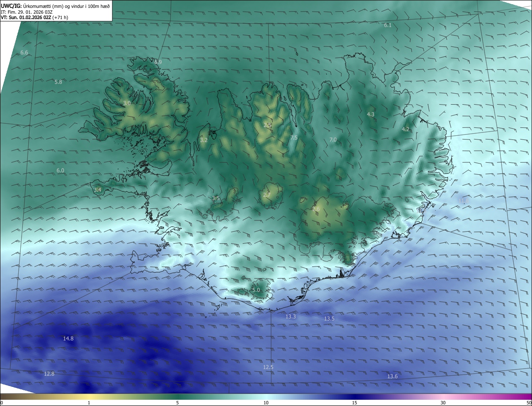Click the color scale tick label '50'
Image resolution: width=532 pixels, height=406 pixels.
click(x=529, y=403)
